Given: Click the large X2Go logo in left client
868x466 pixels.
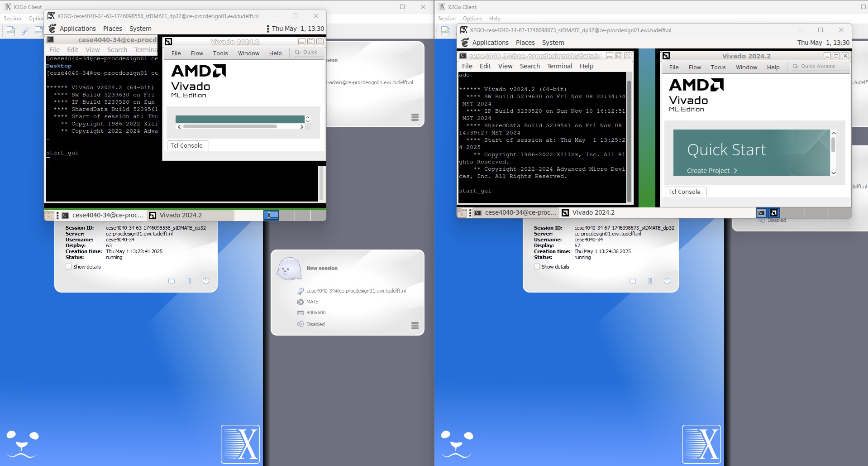Looking at the screenshot, I should click(x=240, y=444).
